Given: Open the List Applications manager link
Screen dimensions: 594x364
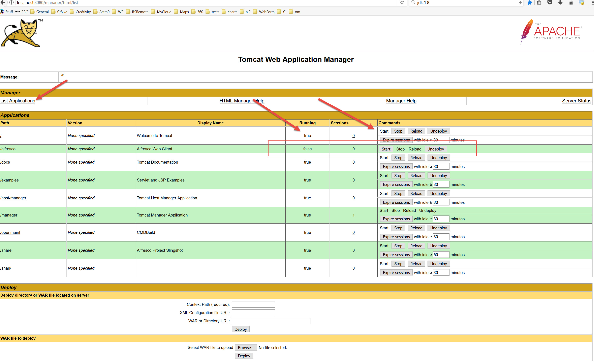Looking at the screenshot, I should [18, 101].
